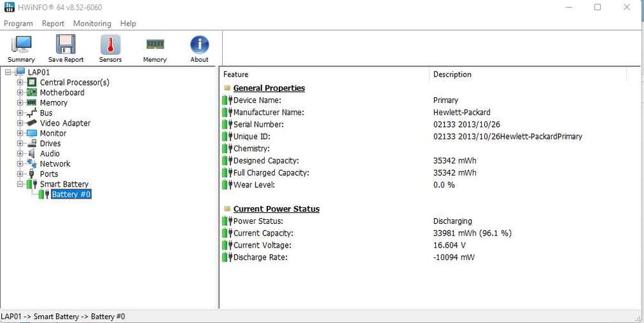The image size is (644, 323).
Task: Expand the Monitor node
Action: (20, 133)
